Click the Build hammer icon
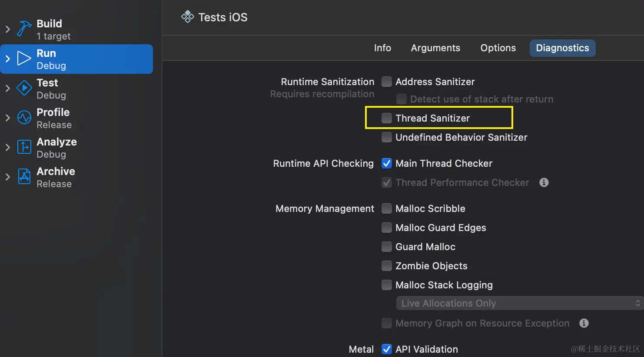Screen dimensions: 644x357 (24, 30)
